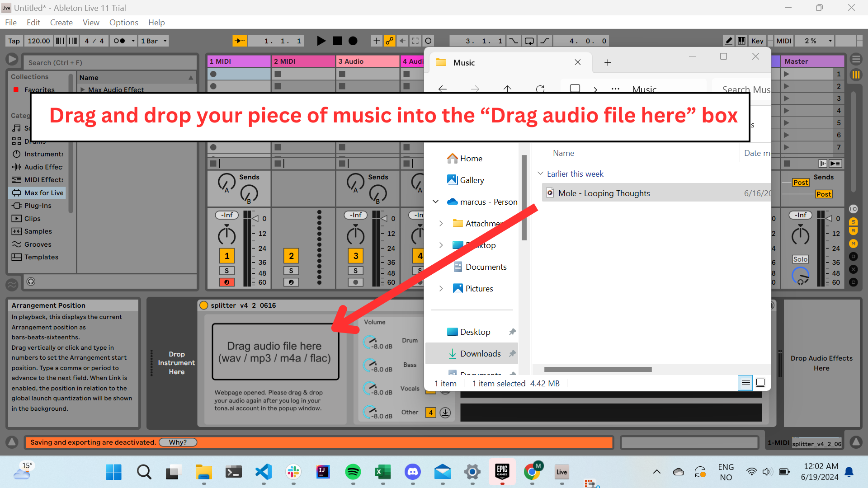
Task: Expand the Attachments folder in Explorer
Action: point(441,224)
